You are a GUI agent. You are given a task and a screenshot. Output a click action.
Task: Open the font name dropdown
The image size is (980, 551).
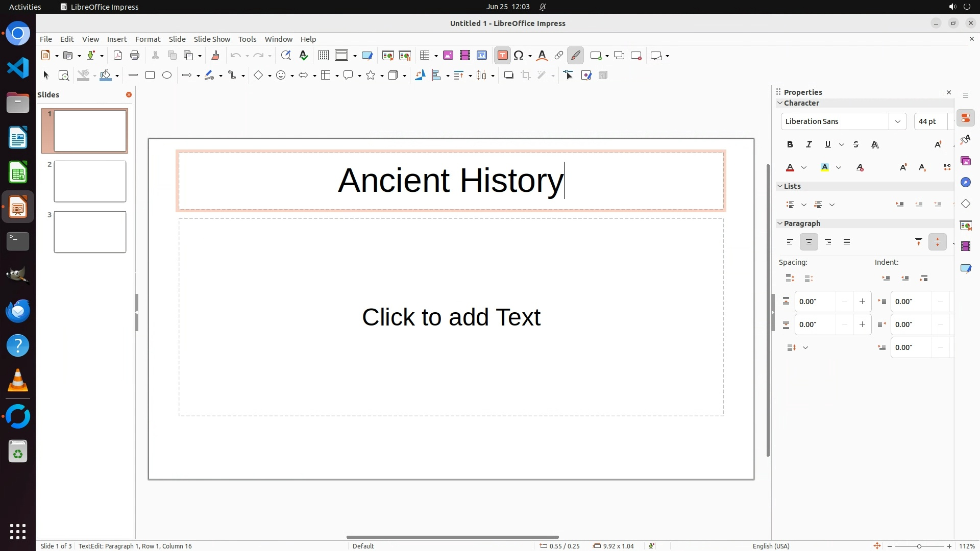tap(897, 121)
